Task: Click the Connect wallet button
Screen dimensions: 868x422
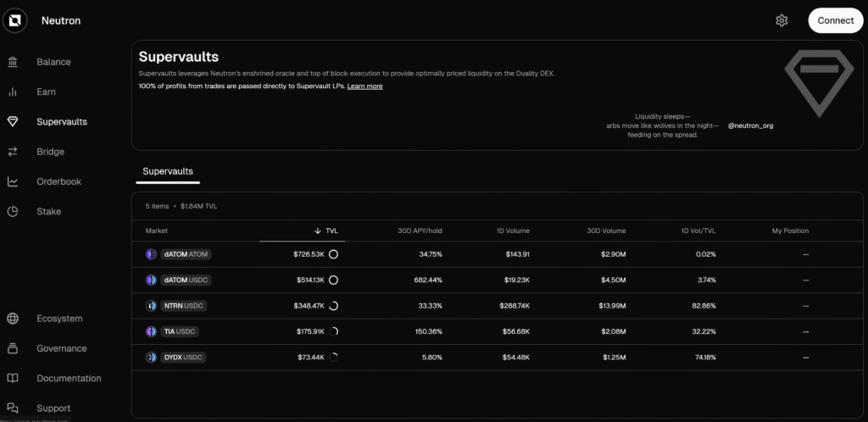Action: (835, 20)
